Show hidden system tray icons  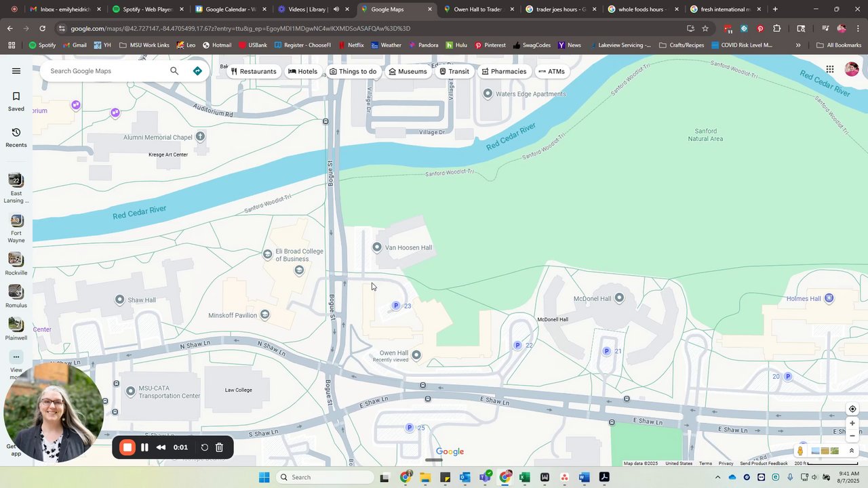coord(717,477)
